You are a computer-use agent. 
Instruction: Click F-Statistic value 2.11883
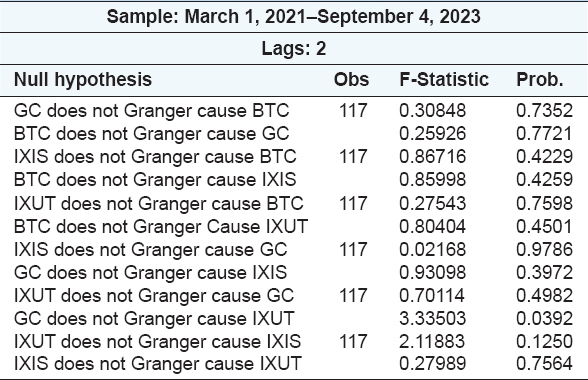(432, 342)
